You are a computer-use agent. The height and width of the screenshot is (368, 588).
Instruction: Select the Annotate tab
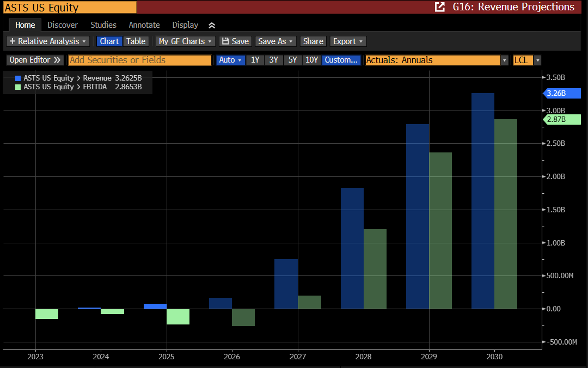tap(144, 25)
